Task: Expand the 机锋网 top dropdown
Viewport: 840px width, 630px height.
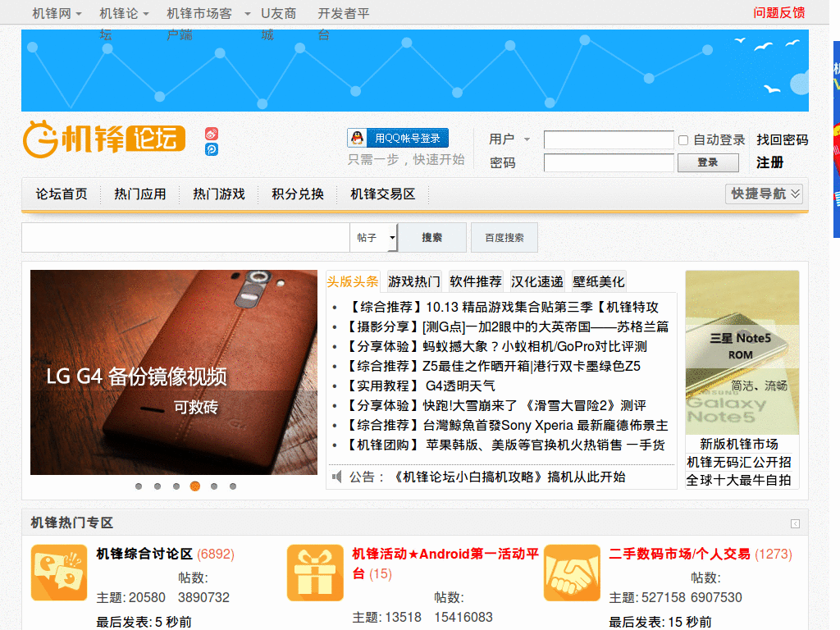Action: point(79,14)
